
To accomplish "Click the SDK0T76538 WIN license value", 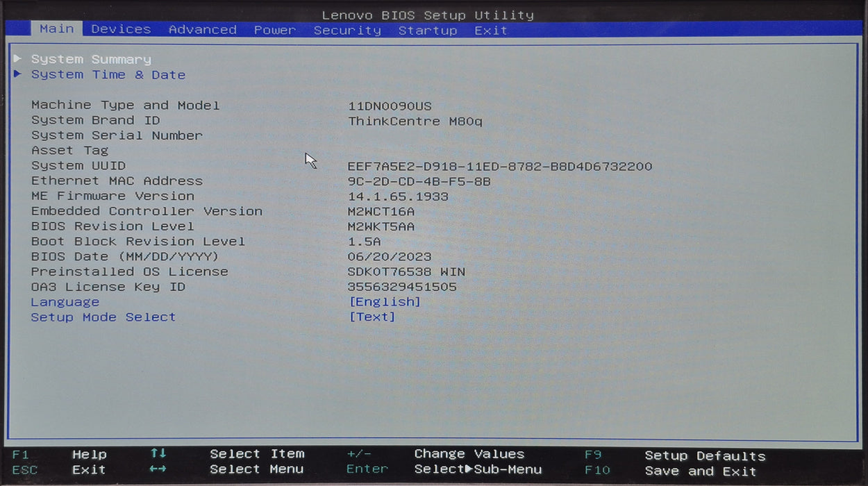I will 406,272.
